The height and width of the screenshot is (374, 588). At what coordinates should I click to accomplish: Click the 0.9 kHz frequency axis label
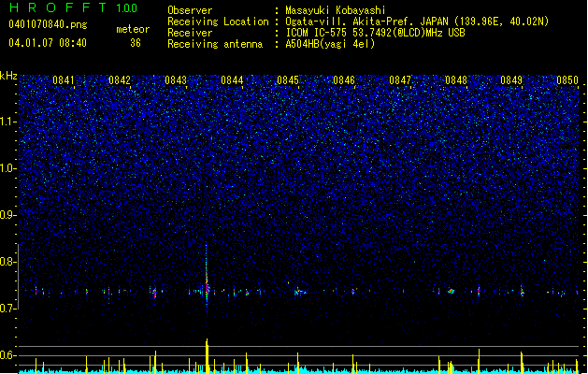click(x=7, y=215)
